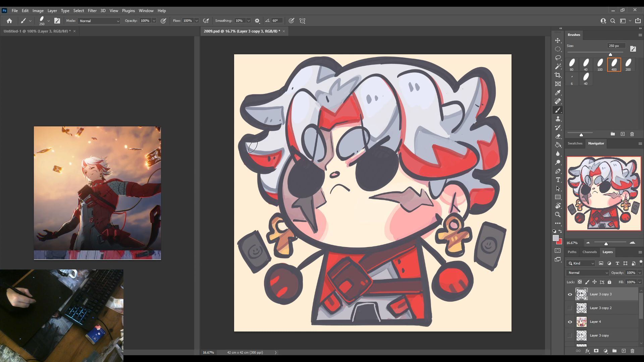Select the Zoom tool in toolbar
644x362 pixels.
pyautogui.click(x=558, y=215)
